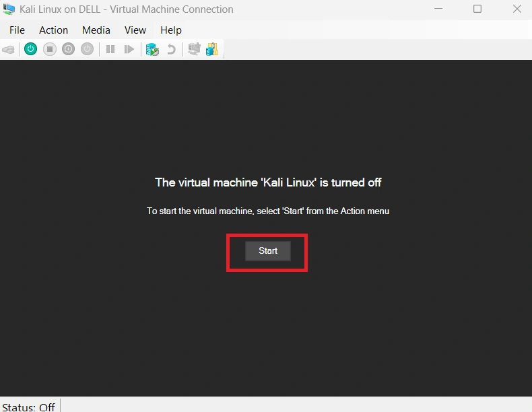The width and height of the screenshot is (532, 412).
Task: Click the Pause toolbar icon
Action: pyautogui.click(x=110, y=50)
